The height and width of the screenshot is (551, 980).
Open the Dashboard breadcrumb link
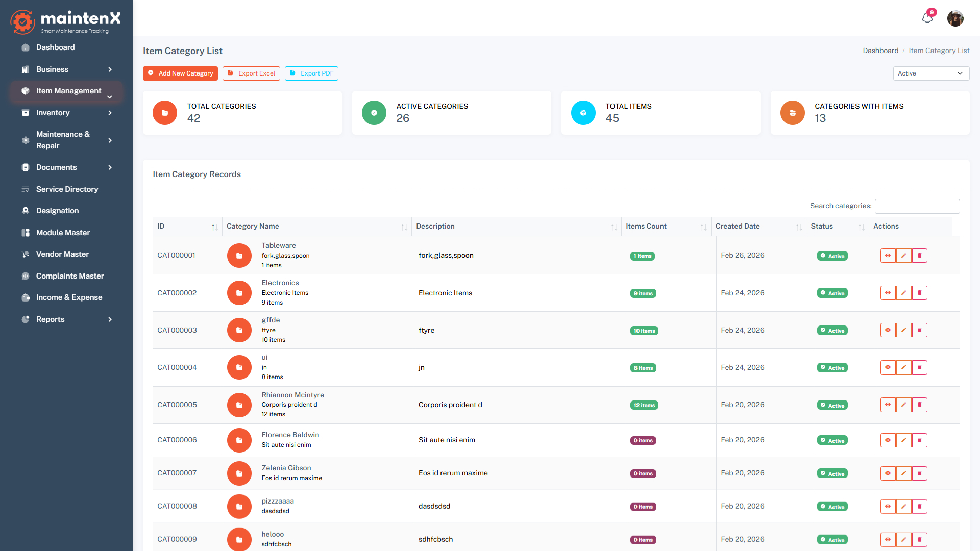click(880, 51)
